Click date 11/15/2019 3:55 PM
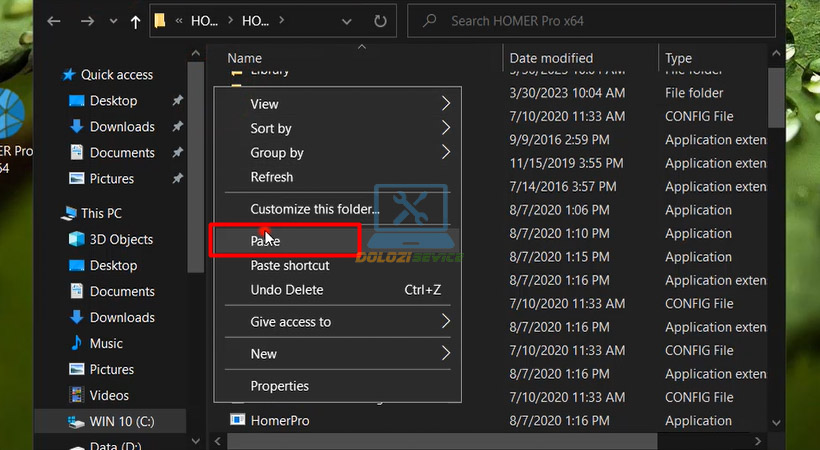This screenshot has width=820, height=450. pyautogui.click(x=566, y=163)
